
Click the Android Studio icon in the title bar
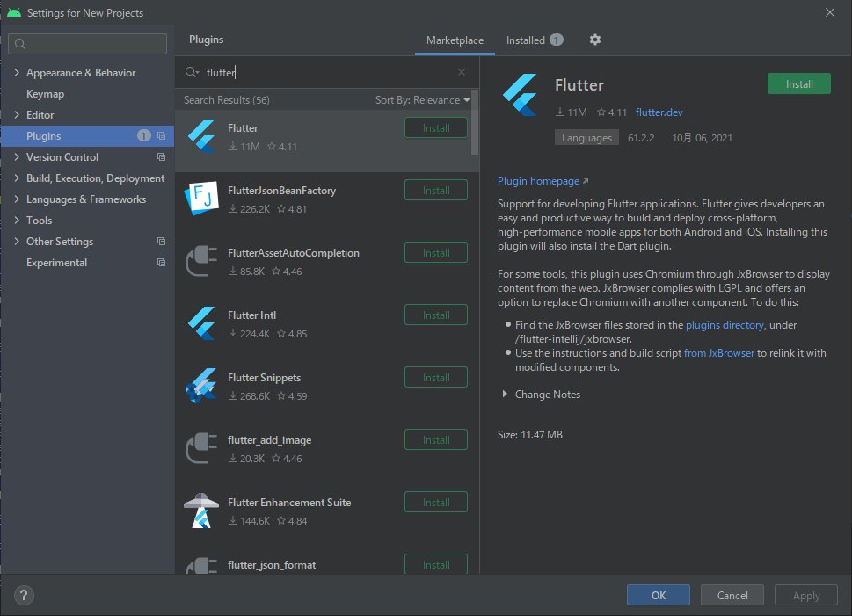[x=14, y=12]
